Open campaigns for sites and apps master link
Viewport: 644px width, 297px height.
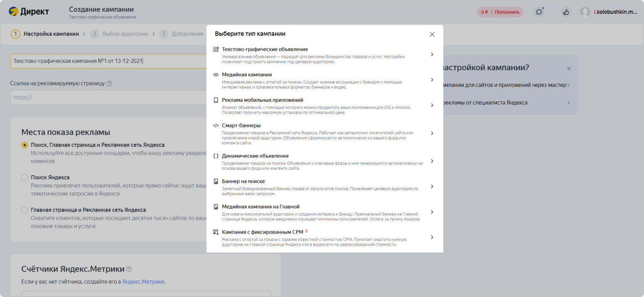point(505,85)
